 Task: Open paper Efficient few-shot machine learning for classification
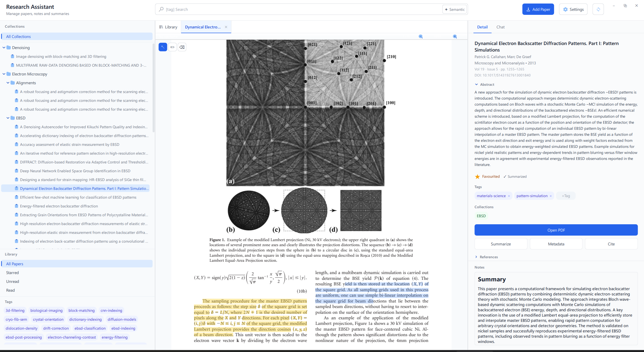(78, 197)
